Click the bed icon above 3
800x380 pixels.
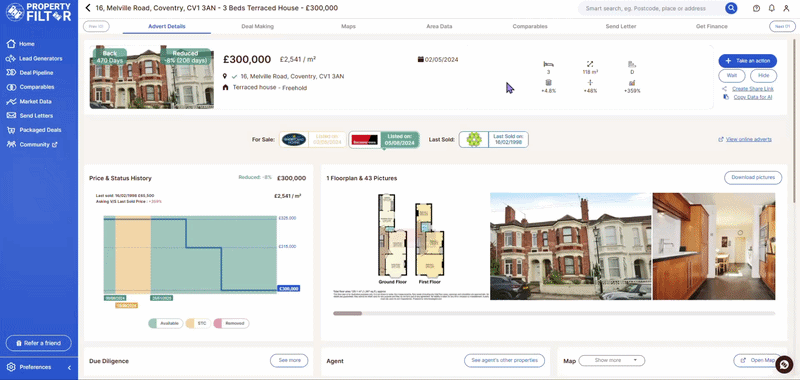[548, 64]
